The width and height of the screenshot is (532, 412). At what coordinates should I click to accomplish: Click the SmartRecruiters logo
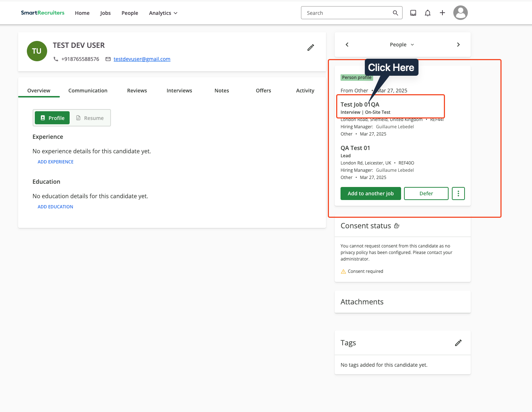tap(42, 12)
